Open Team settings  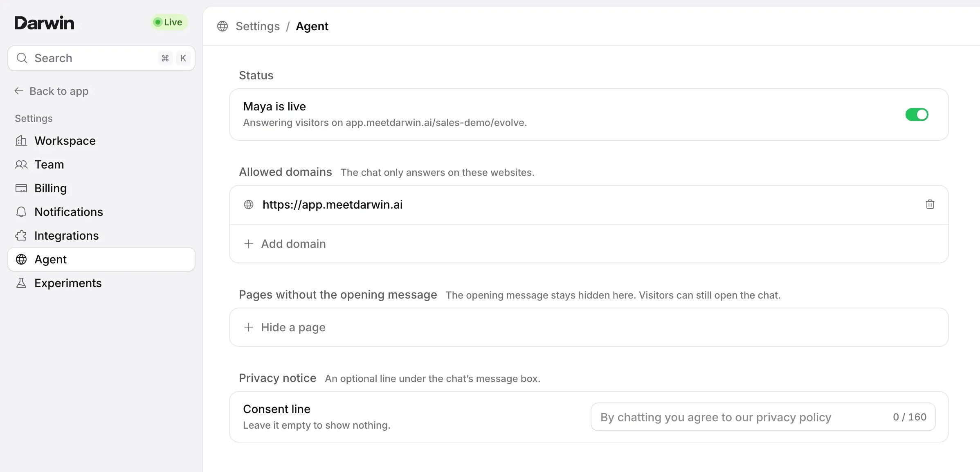(101, 164)
